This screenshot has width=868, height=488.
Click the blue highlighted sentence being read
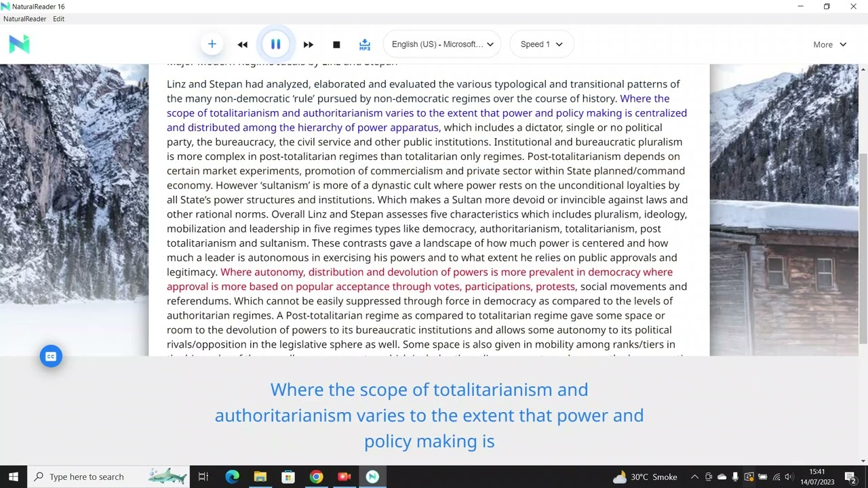click(x=427, y=113)
